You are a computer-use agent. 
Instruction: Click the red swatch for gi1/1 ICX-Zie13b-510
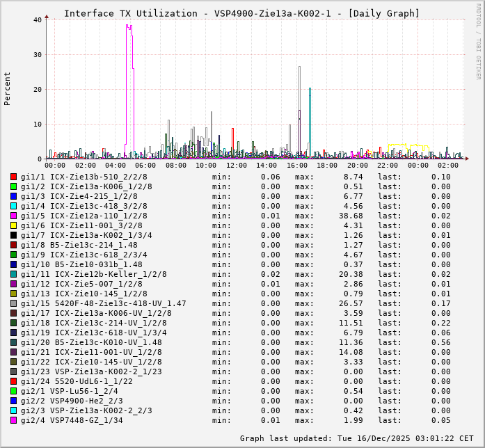click(13, 177)
